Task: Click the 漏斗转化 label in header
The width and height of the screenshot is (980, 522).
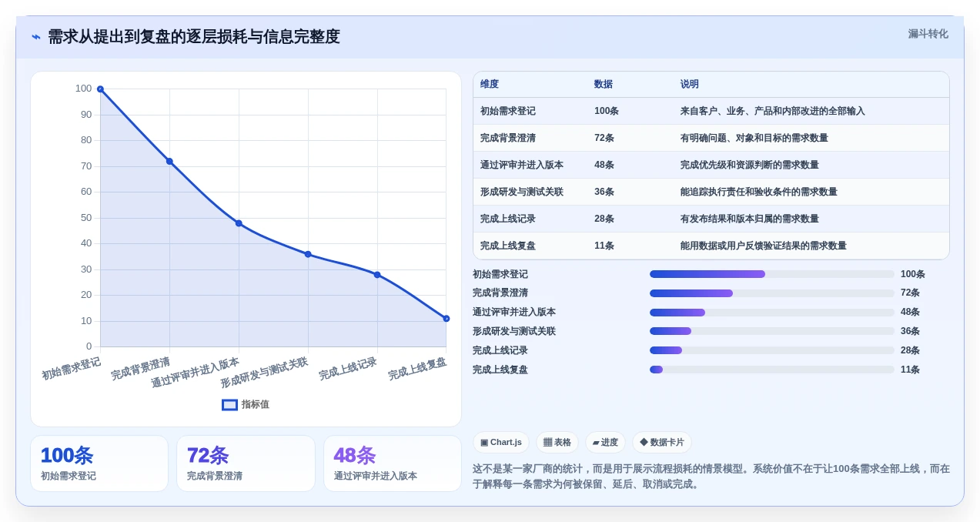Action: [x=928, y=34]
